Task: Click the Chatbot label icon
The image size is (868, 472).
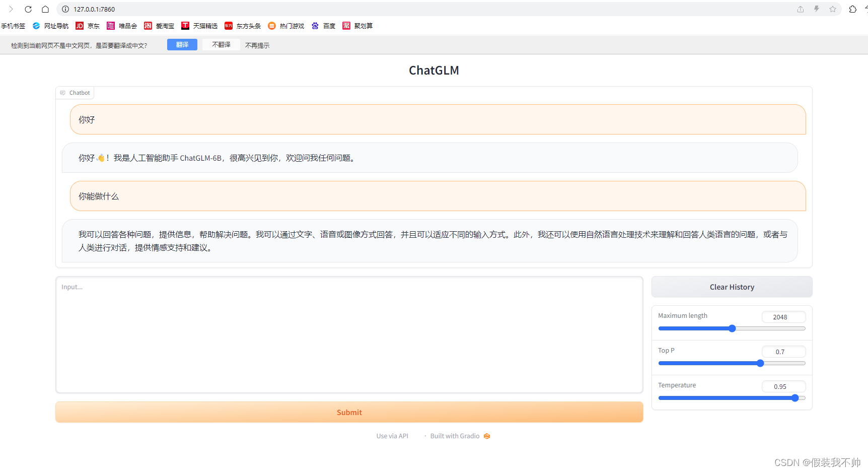Action: click(x=63, y=93)
